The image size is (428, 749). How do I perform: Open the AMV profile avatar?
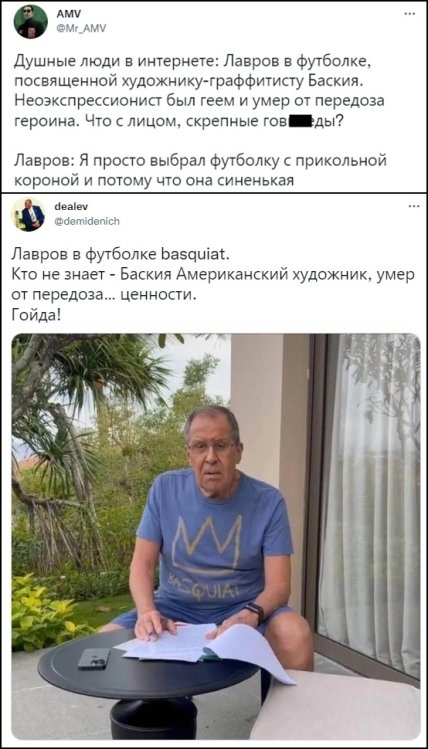click(x=31, y=21)
